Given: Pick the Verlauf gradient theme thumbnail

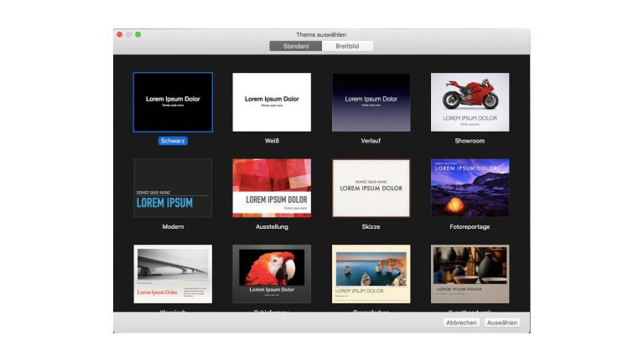Looking at the screenshot, I should coord(371,102).
